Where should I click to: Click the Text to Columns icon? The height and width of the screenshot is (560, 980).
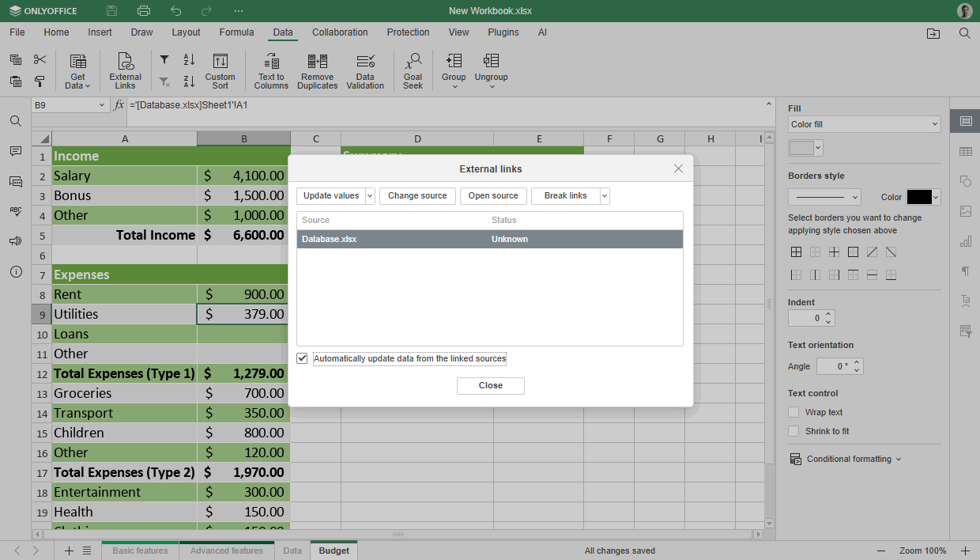point(271,70)
